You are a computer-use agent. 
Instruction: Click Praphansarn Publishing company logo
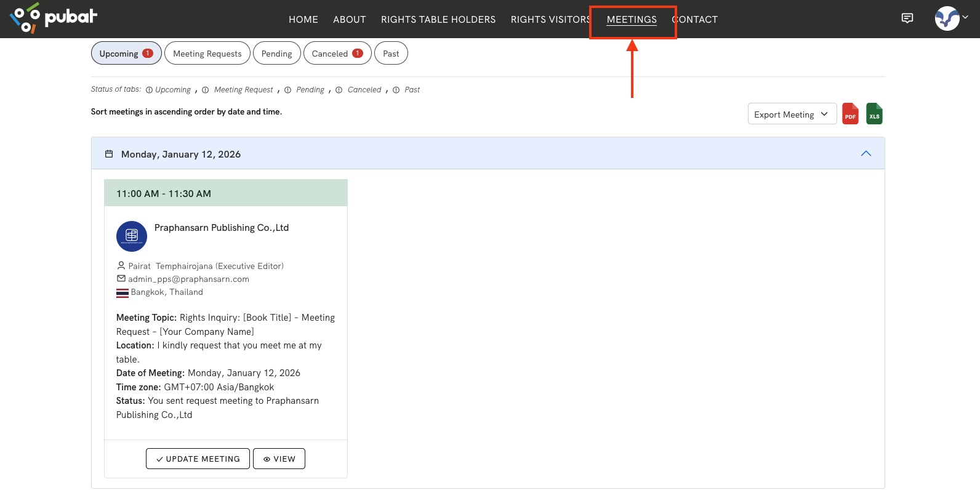click(132, 236)
